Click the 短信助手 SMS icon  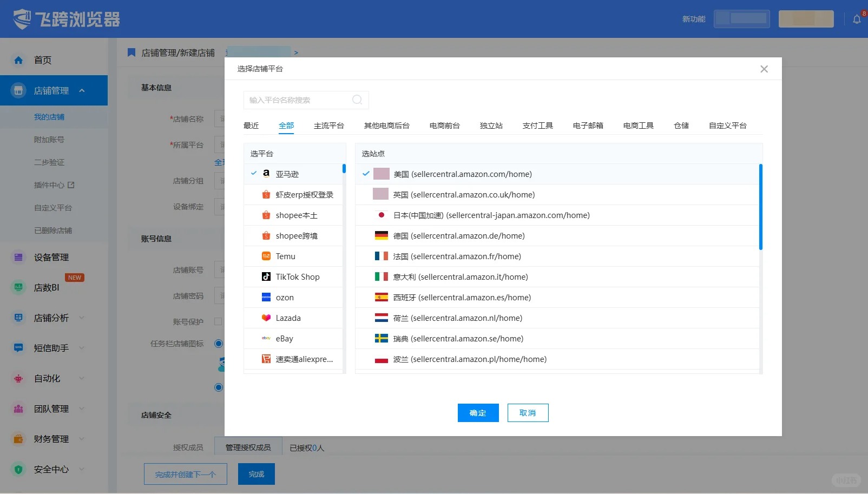coord(18,348)
